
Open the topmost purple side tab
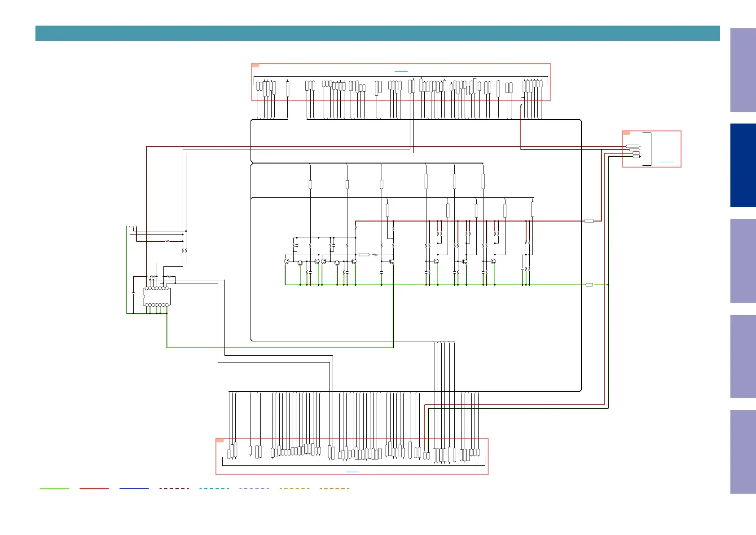[x=743, y=70]
